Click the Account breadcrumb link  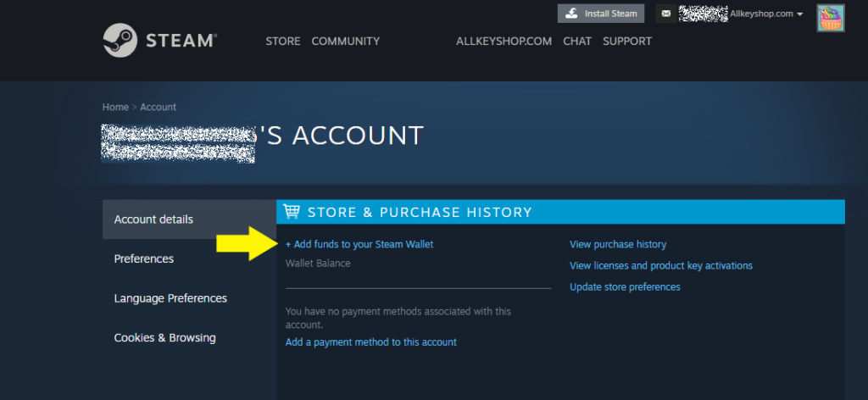pos(159,107)
